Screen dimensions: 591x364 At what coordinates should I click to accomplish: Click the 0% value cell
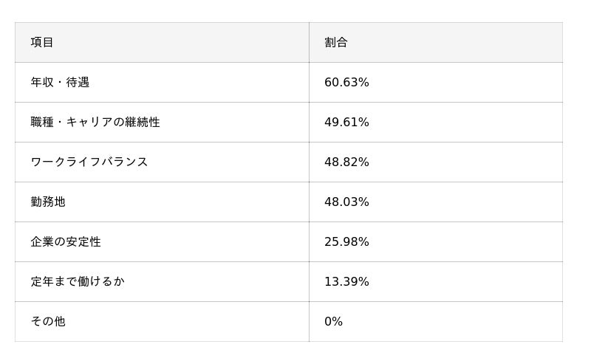point(333,322)
